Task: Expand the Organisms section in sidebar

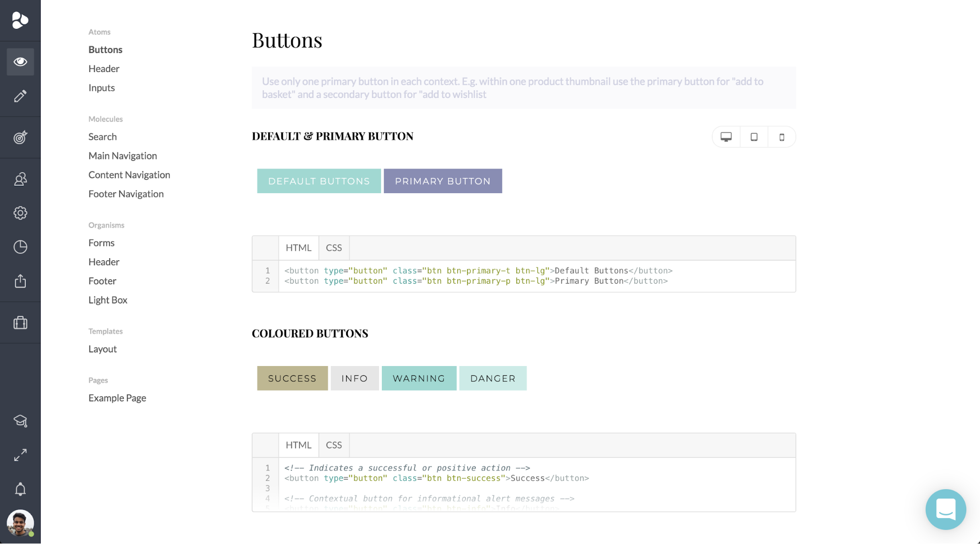Action: tap(106, 224)
